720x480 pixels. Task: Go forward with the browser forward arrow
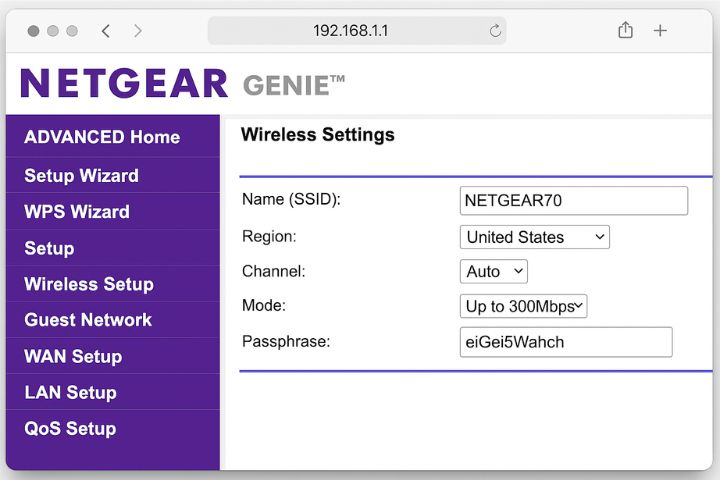click(x=138, y=31)
